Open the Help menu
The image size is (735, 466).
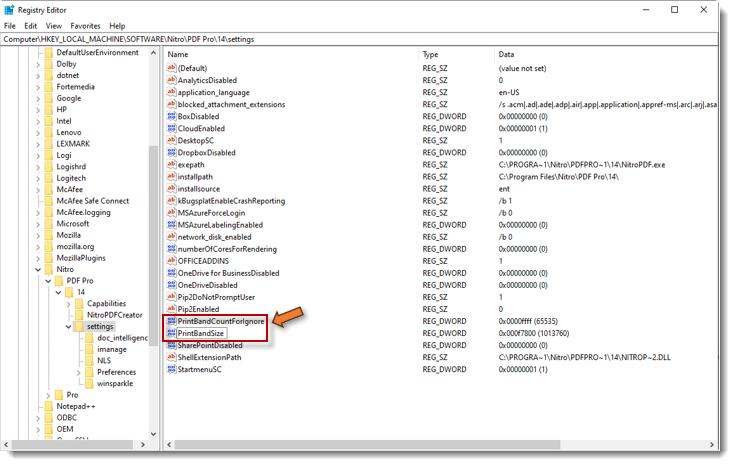click(x=117, y=26)
